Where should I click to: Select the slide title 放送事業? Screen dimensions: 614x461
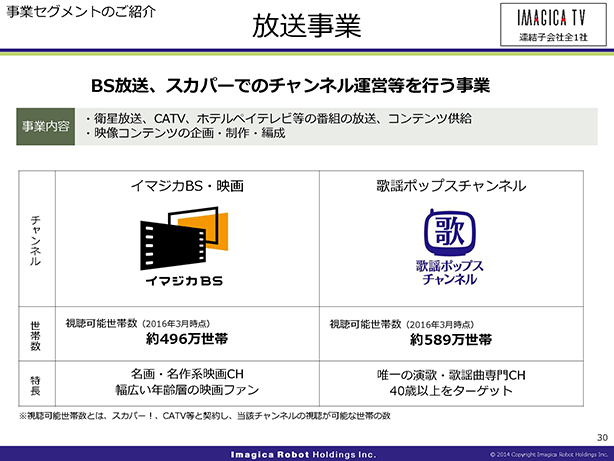[306, 26]
